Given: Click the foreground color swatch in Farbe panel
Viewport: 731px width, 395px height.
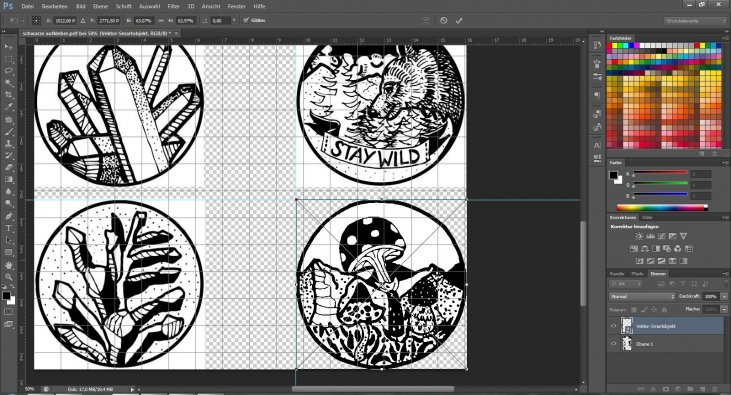Looking at the screenshot, I should tap(614, 175).
